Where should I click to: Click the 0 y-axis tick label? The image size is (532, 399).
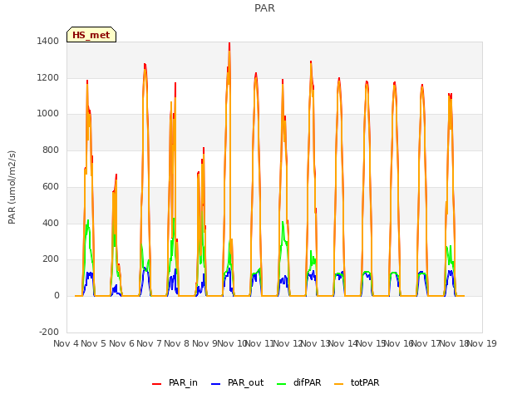coord(57,296)
